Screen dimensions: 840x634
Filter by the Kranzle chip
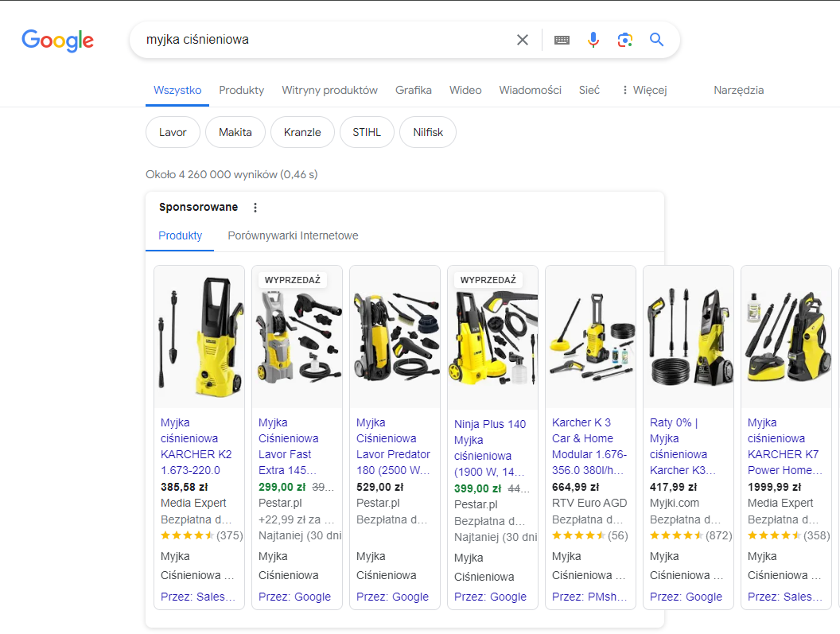(x=303, y=132)
